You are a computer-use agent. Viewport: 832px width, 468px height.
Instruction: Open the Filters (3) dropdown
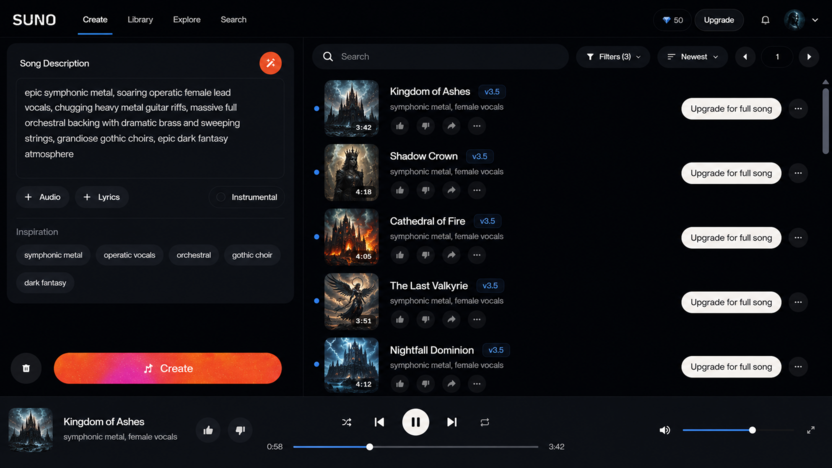pyautogui.click(x=613, y=57)
